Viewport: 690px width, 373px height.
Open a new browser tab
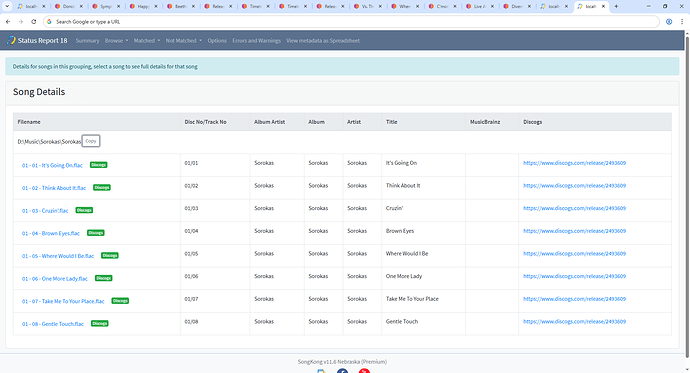pyautogui.click(x=616, y=6)
